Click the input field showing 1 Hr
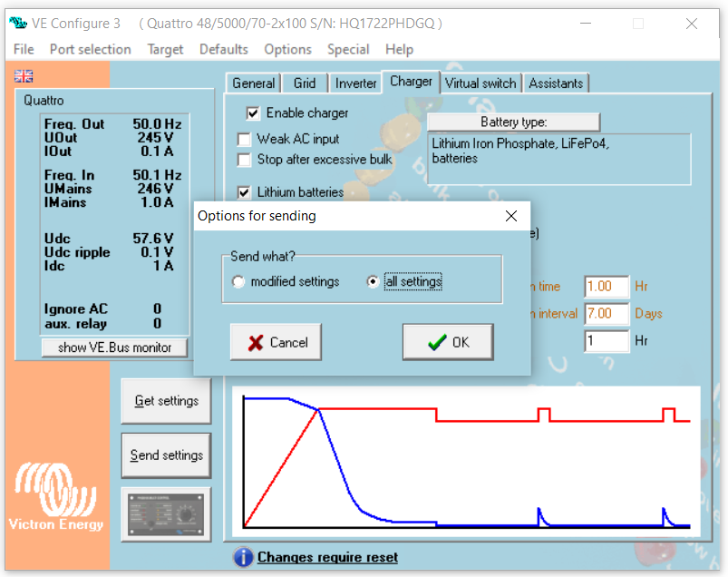Screen dimensions: 728x577 click(607, 341)
